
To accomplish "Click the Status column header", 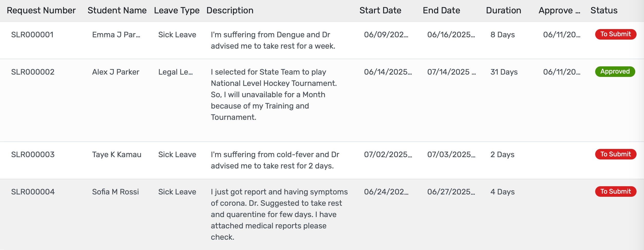I will (604, 11).
